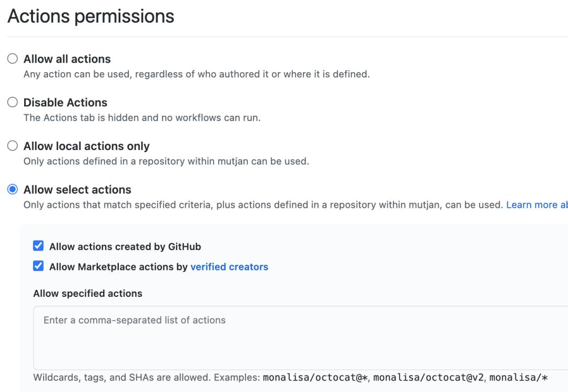568x392 pixels.
Task: Click the 'Actions tab is hidden' description text
Action: 142,117
